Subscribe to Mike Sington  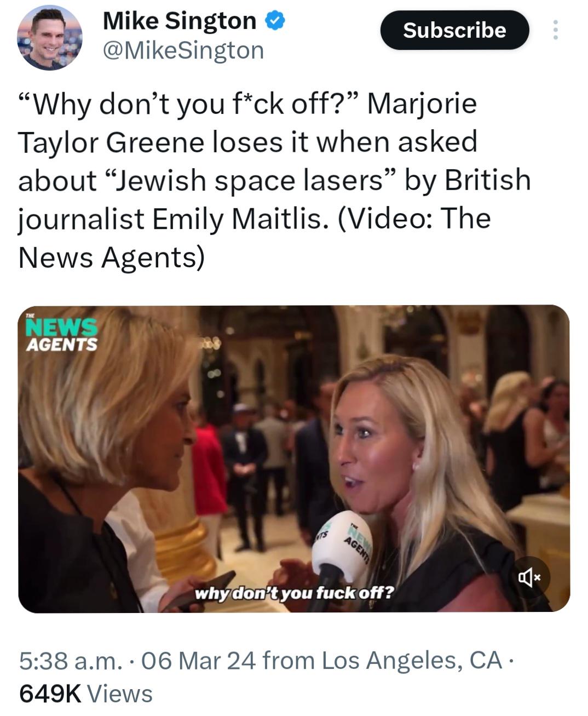click(x=454, y=30)
